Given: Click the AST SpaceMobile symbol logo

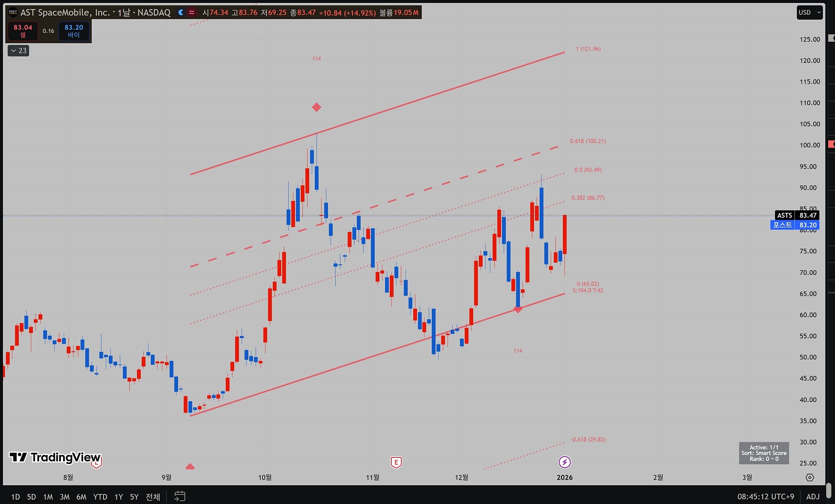Looking at the screenshot, I should (x=13, y=12).
